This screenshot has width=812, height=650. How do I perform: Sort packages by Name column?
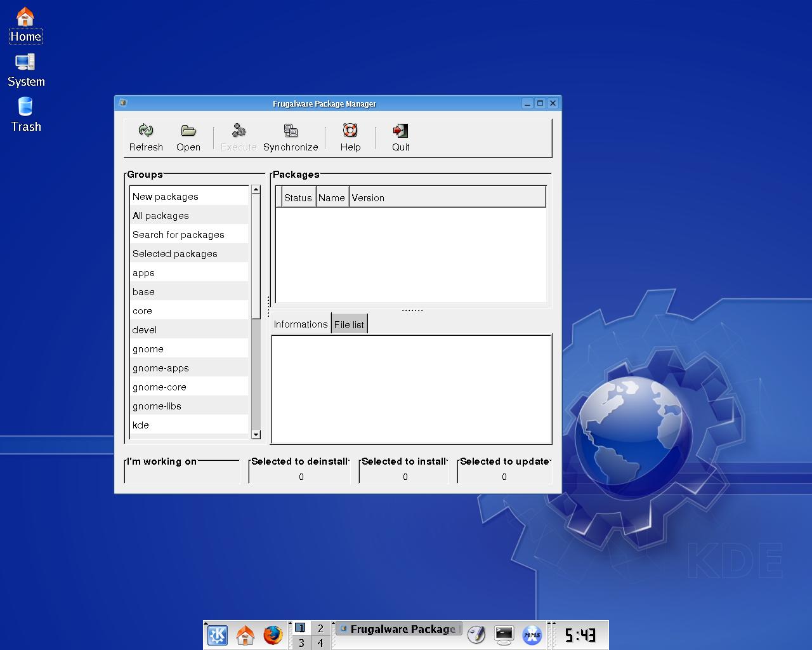point(332,197)
